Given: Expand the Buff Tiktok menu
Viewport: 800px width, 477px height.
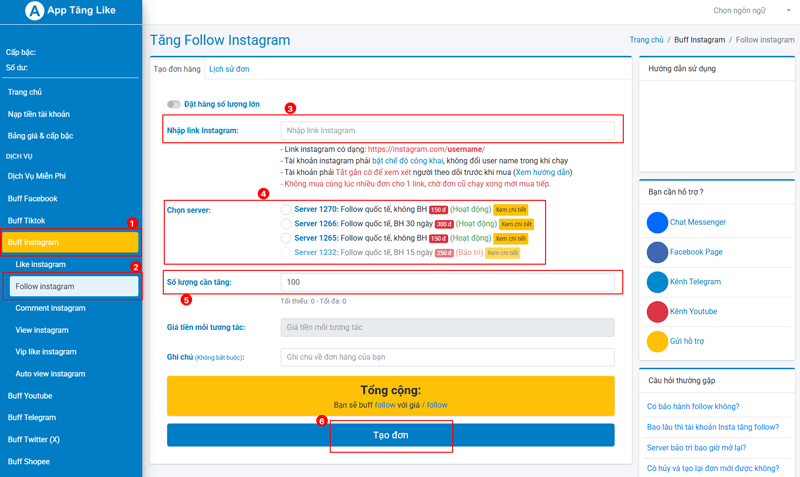Looking at the screenshot, I should [x=27, y=220].
